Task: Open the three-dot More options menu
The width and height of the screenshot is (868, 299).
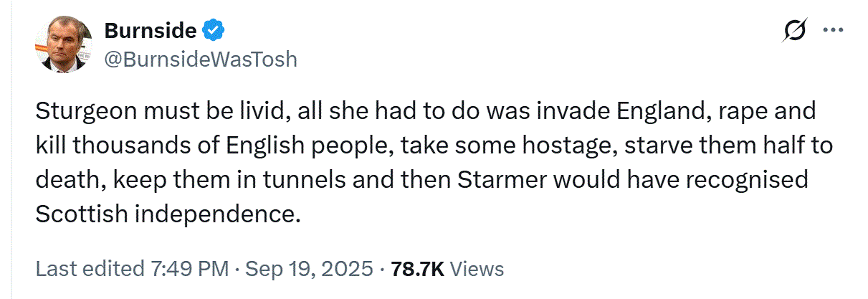Action: pyautogui.click(x=833, y=31)
